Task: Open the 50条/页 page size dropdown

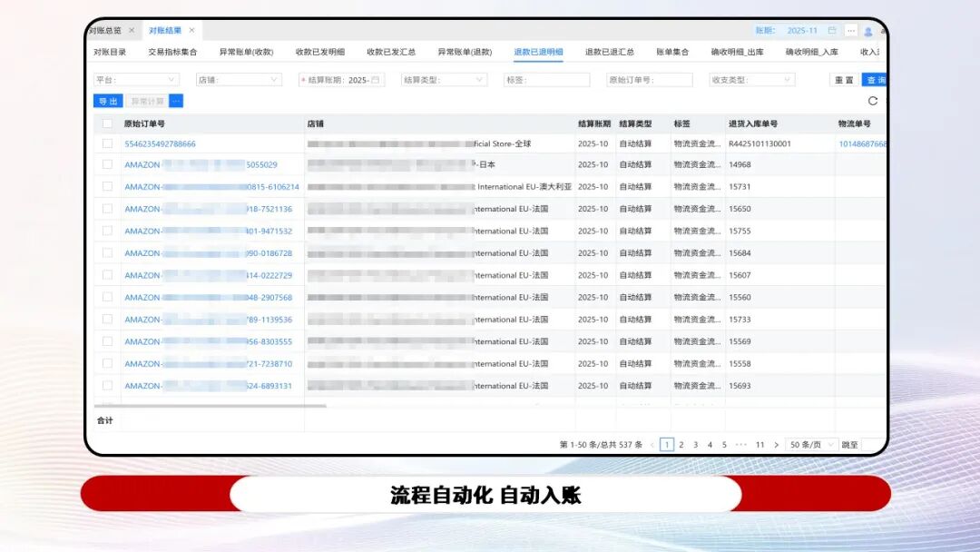Action: coord(808,445)
